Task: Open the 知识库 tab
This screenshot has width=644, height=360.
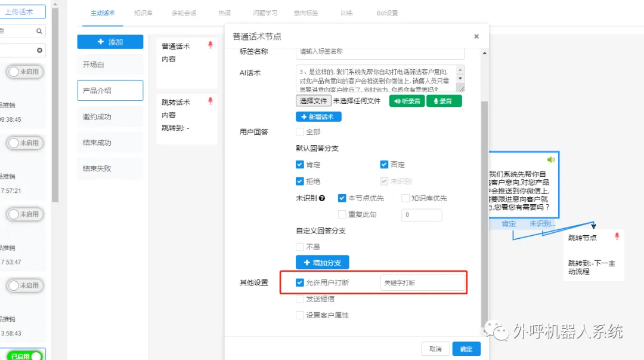Action: point(143,13)
